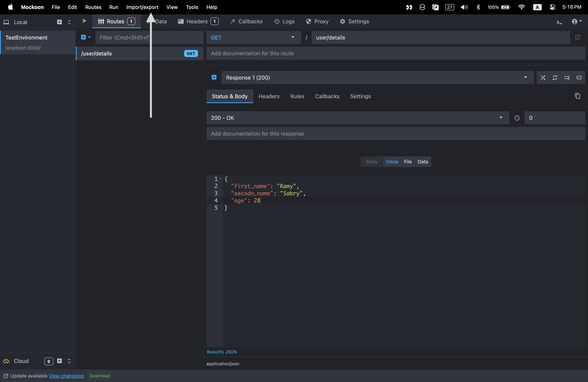Open the Tools menu

[192, 7]
